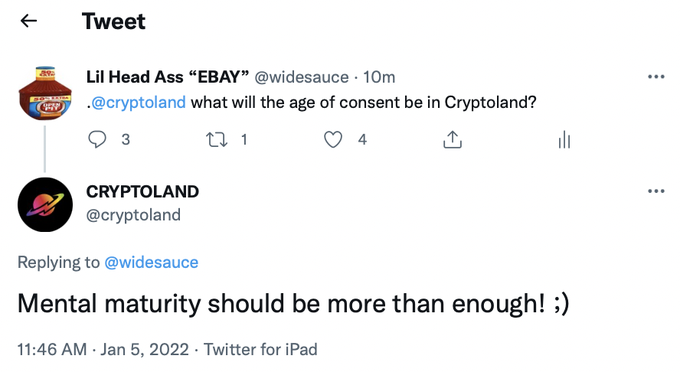Open the barbecue sauce bottle avatar

pyautogui.click(x=45, y=93)
